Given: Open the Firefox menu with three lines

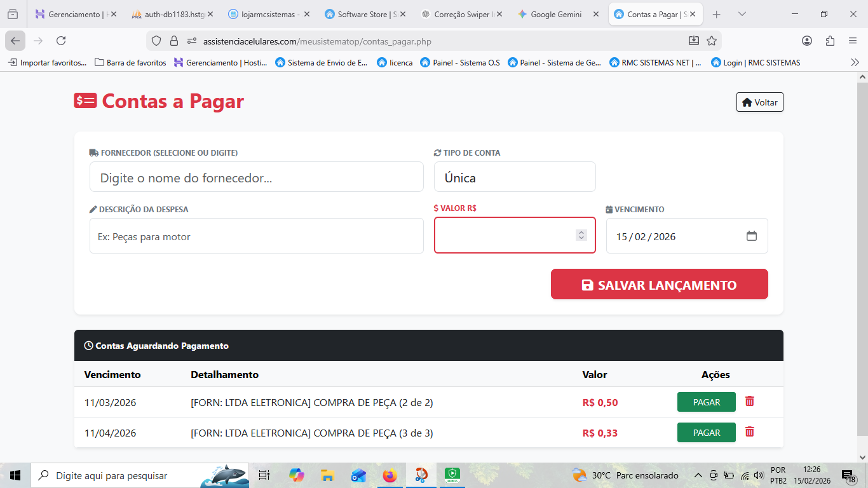Looking at the screenshot, I should click(853, 40).
